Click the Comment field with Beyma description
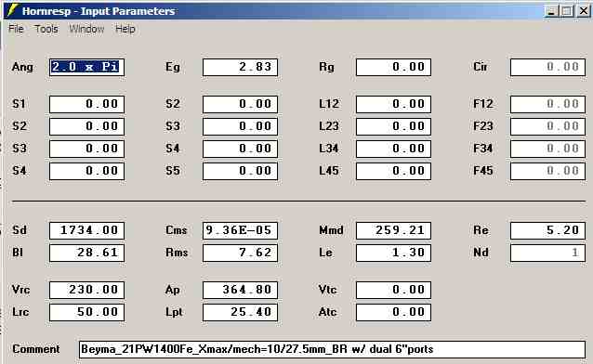Image resolution: width=593 pixels, height=364 pixels. [x=332, y=349]
